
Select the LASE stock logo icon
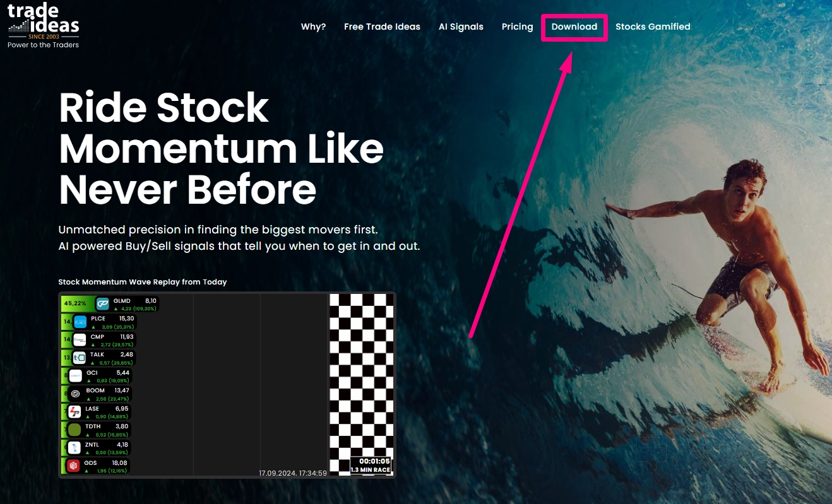pos(75,412)
